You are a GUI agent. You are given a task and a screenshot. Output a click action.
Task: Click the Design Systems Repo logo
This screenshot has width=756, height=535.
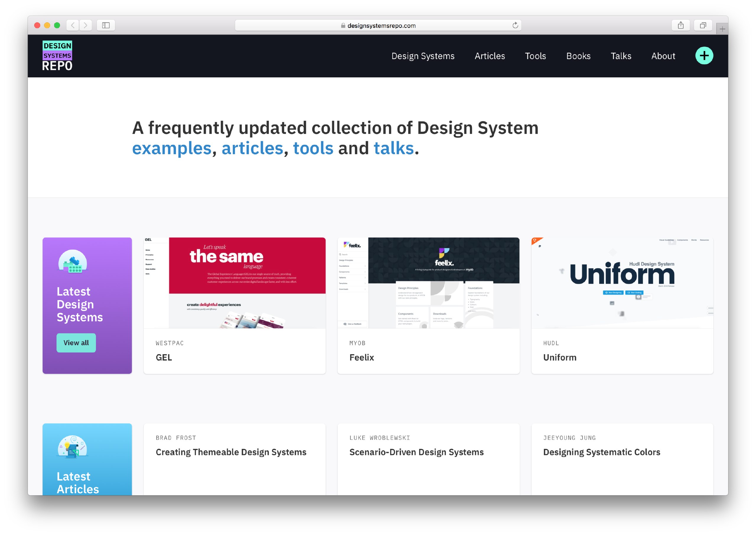coord(57,56)
